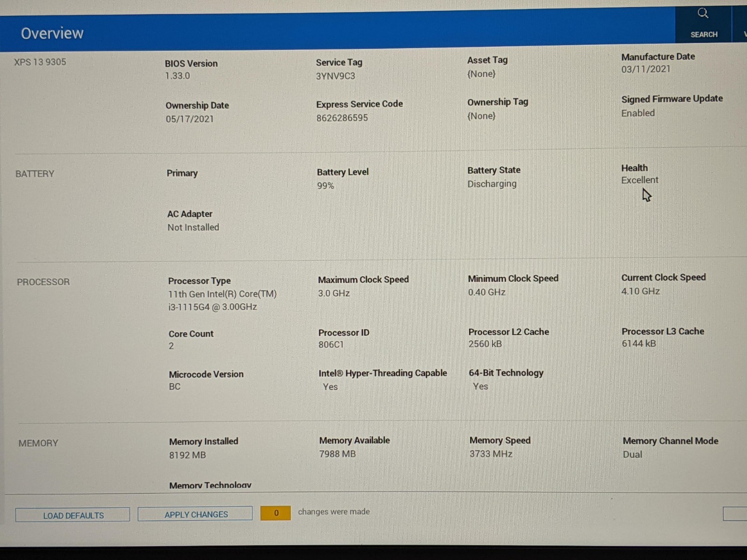This screenshot has height=560, width=747.
Task: Click the 'Intel® Hyper-Threading Capable' label
Action: point(383,373)
